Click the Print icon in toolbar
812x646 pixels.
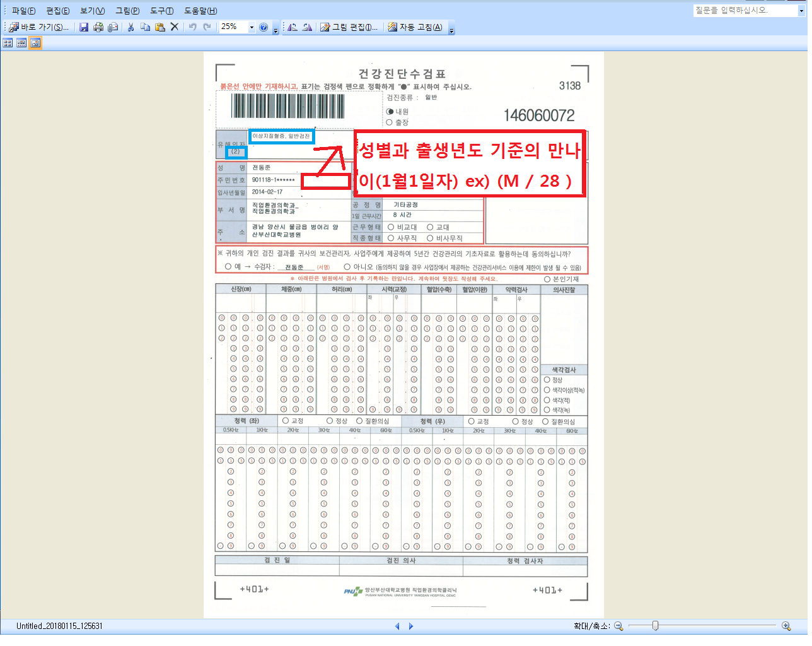98,27
